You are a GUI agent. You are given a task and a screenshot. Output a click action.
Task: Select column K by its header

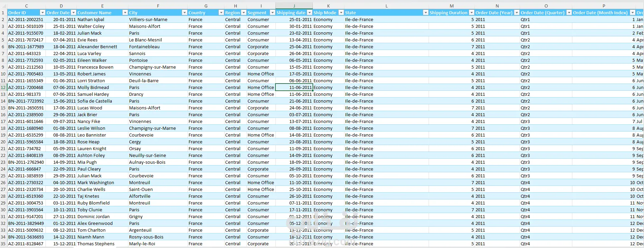click(328, 6)
